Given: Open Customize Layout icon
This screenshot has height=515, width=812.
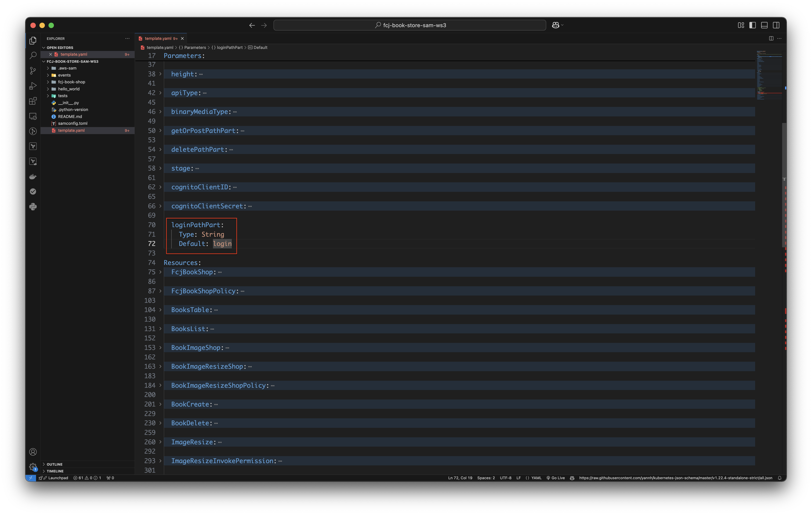Looking at the screenshot, I should click(741, 25).
